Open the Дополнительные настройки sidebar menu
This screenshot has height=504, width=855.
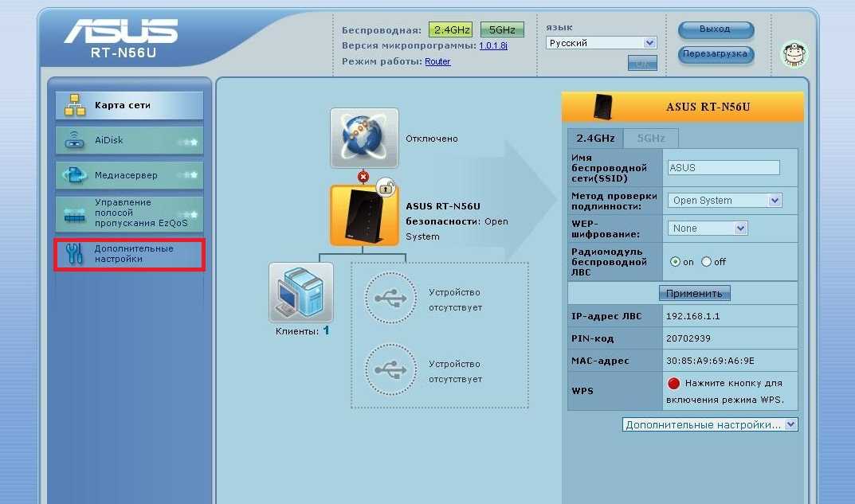coord(129,254)
